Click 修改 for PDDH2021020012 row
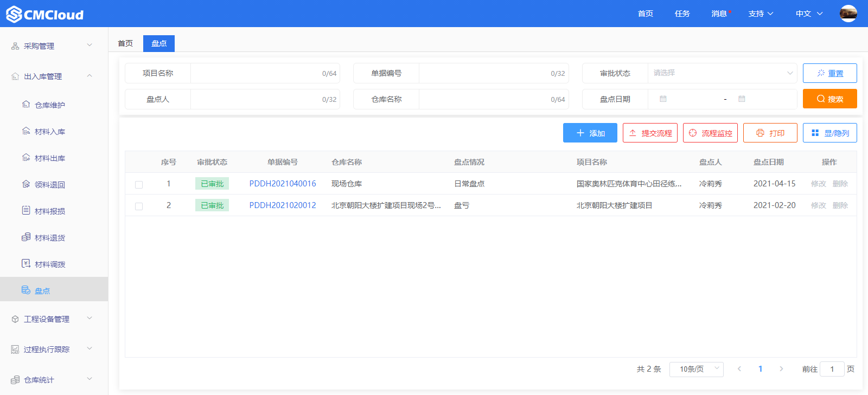 tap(819, 205)
